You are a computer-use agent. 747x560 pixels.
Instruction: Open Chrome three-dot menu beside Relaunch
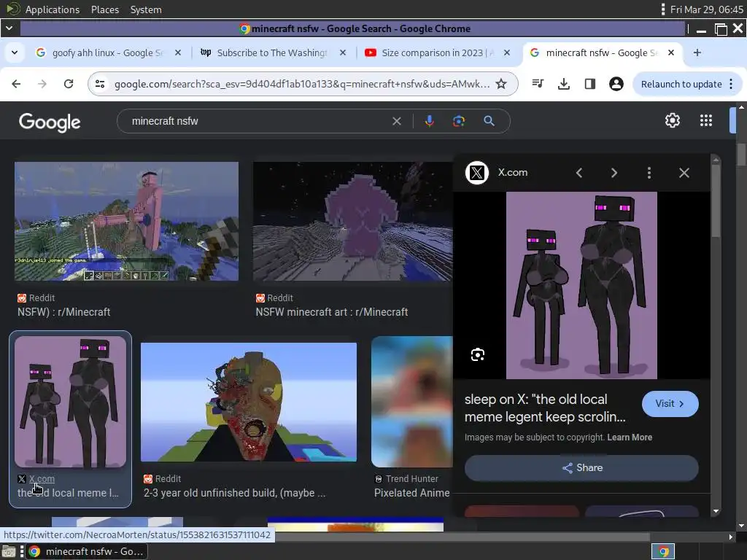point(731,85)
